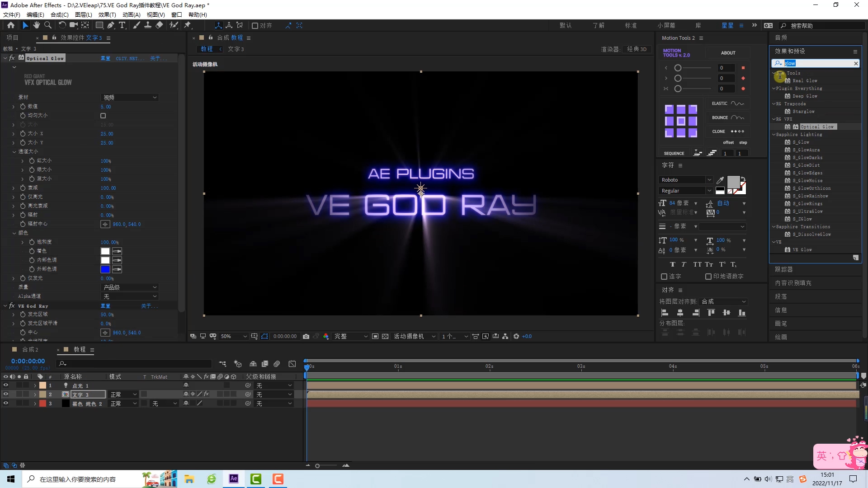Toggle VE God Ray effect fx switch
The width and height of the screenshot is (868, 488).
coord(12,306)
